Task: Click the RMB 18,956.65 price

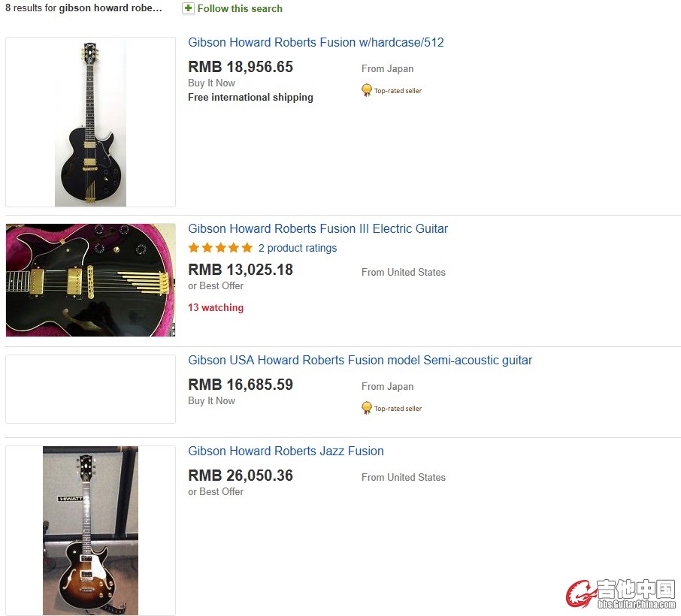Action: point(241,67)
